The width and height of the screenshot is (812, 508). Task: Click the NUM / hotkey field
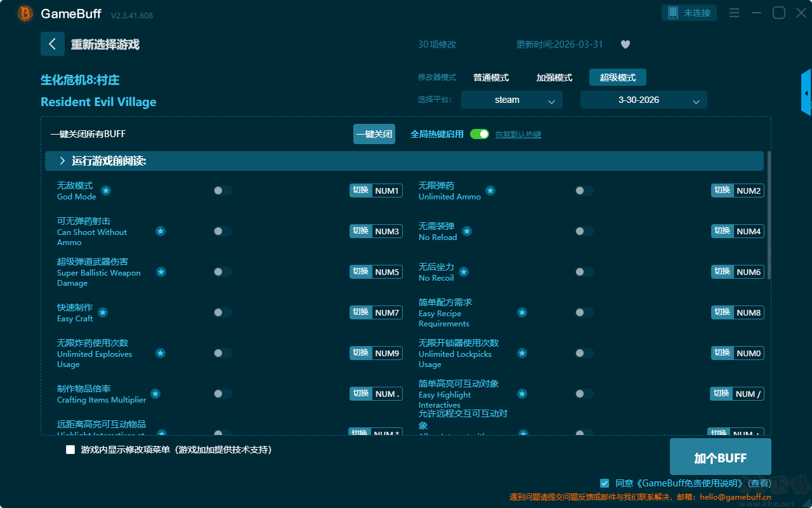748,394
